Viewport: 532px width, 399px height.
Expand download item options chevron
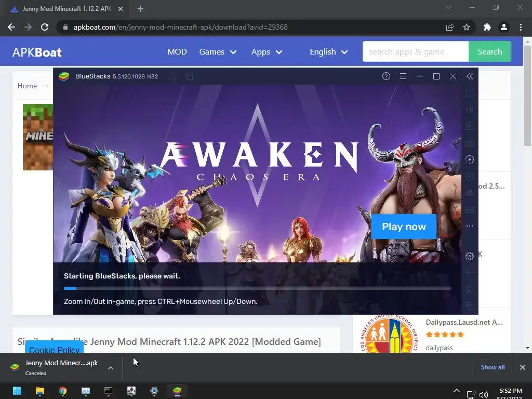click(x=111, y=368)
